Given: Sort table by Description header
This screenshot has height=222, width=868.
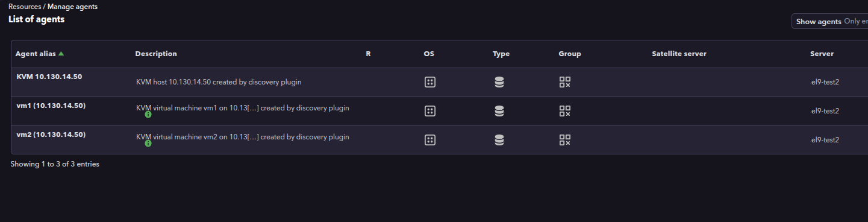Looking at the screenshot, I should (156, 54).
